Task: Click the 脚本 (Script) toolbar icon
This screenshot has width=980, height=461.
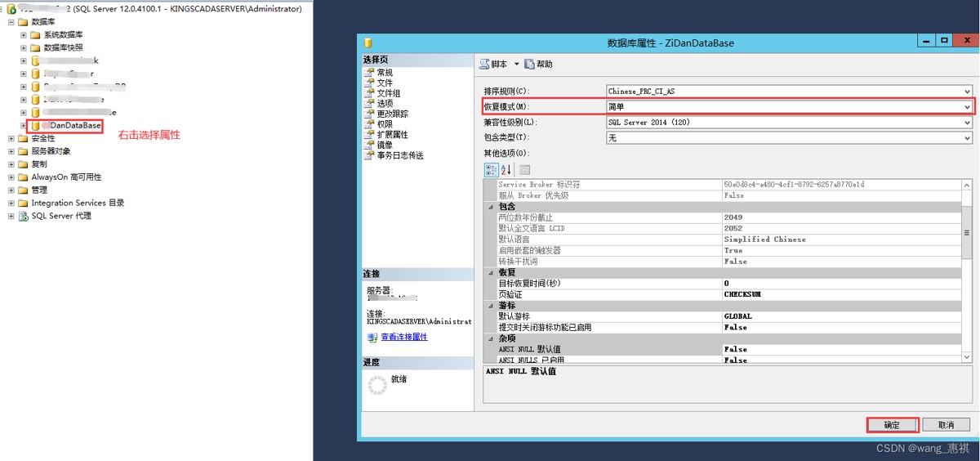Action: (x=485, y=65)
